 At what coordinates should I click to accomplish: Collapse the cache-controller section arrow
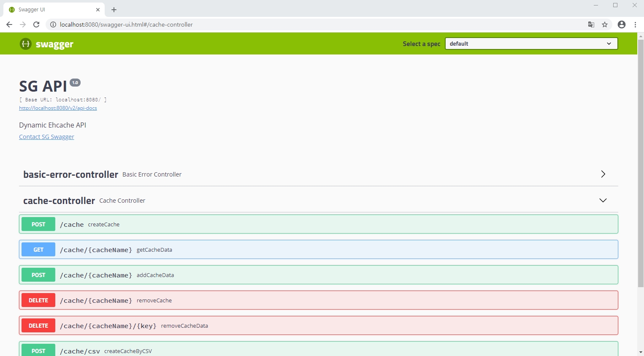tap(603, 200)
